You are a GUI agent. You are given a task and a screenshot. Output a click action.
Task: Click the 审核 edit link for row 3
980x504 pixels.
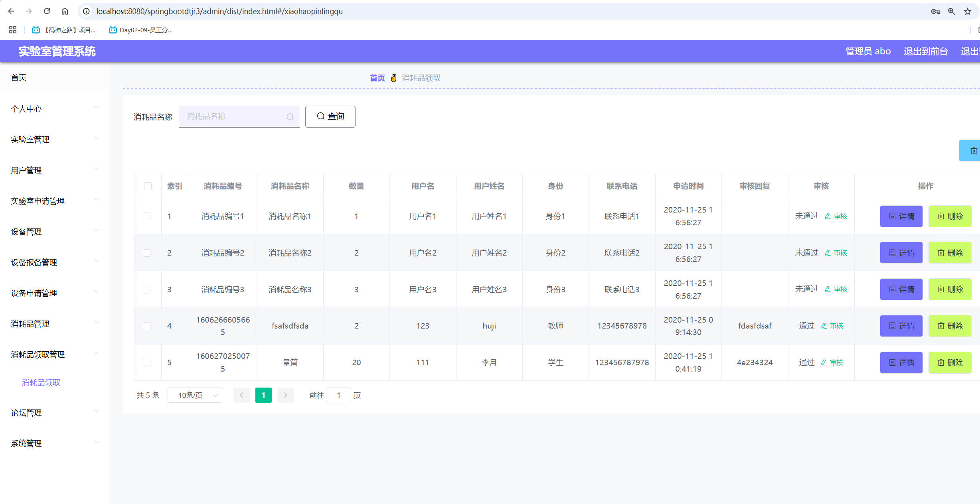[x=836, y=289]
